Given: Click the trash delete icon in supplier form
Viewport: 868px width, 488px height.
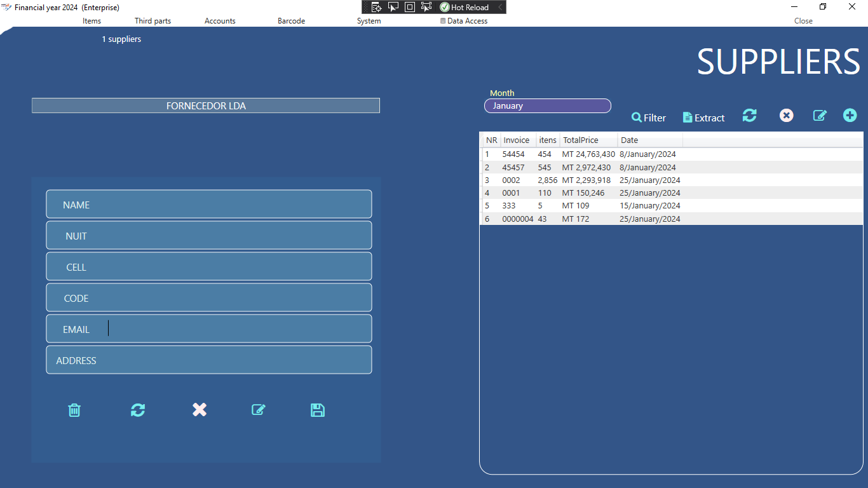Looking at the screenshot, I should [74, 410].
